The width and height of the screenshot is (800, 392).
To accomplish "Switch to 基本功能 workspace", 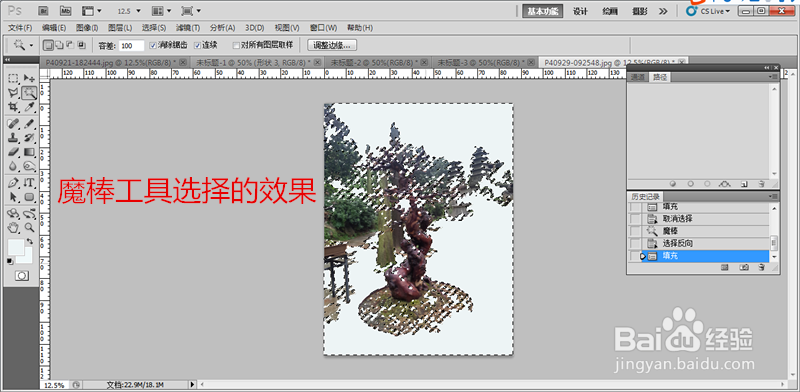I will click(x=543, y=11).
